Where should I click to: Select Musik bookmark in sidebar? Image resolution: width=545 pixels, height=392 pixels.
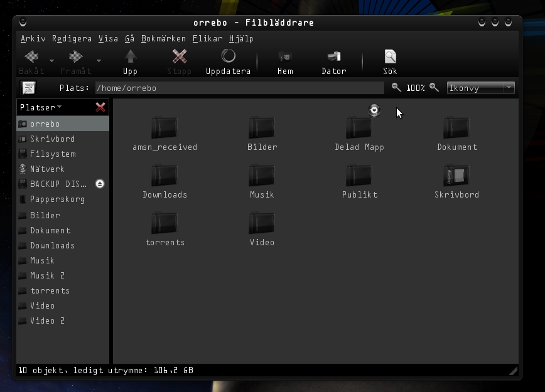(x=63, y=260)
